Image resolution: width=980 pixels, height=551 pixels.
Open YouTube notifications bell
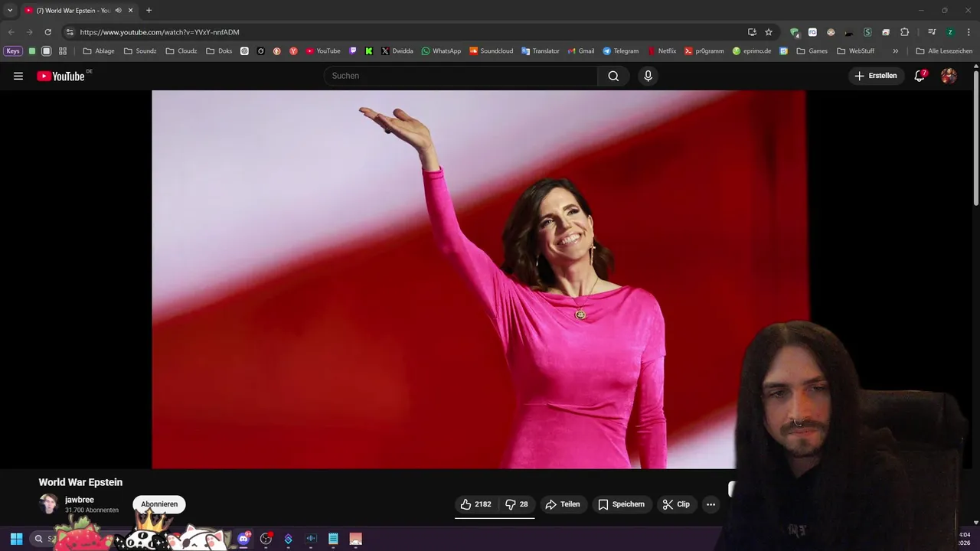click(x=920, y=76)
